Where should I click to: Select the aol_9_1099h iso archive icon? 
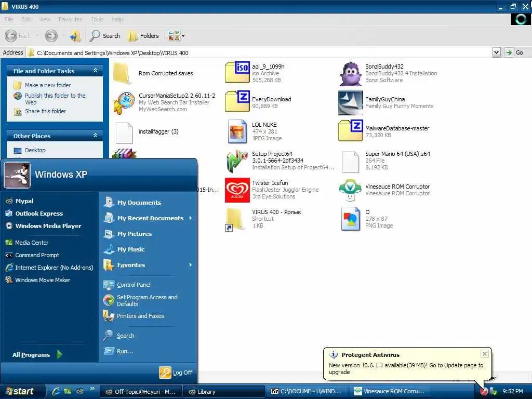click(x=237, y=72)
